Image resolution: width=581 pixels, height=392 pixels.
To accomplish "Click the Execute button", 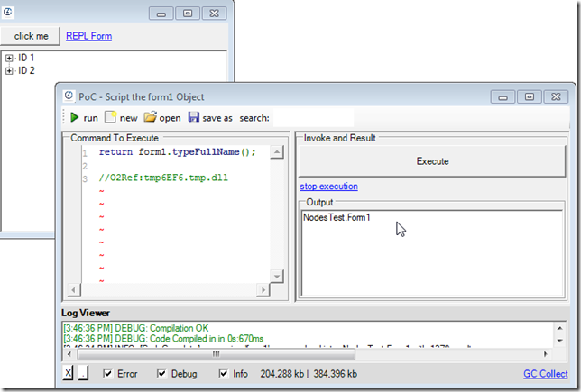I will point(432,161).
